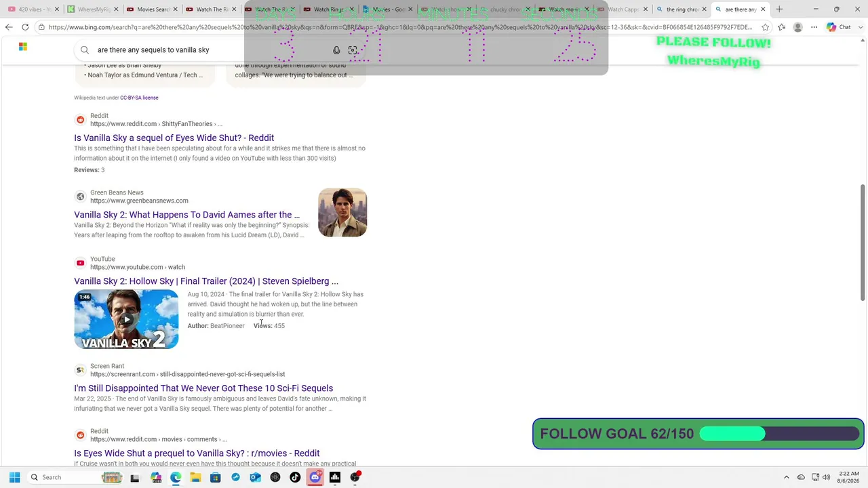This screenshot has height=488, width=868.
Task: Close the 420 vibes tab
Action: point(56,9)
